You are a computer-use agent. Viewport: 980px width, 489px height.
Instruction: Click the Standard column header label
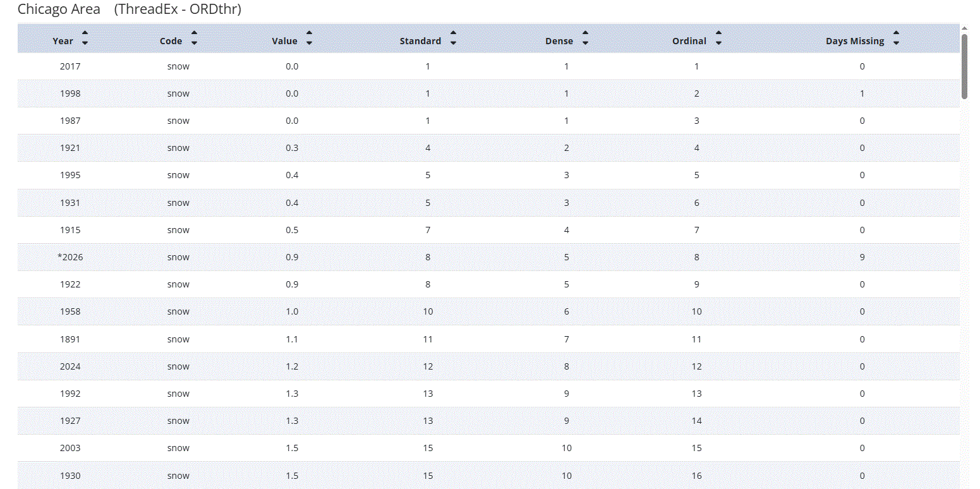tap(420, 41)
